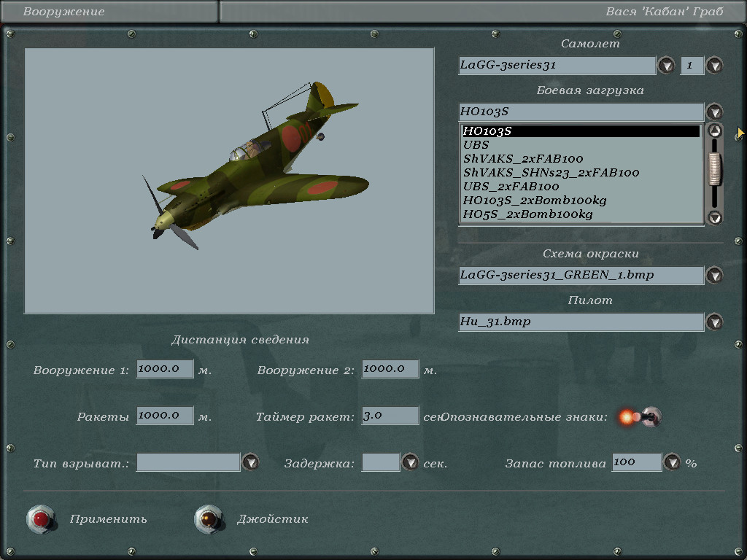The image size is (747, 560).
Task: Open the Самолет aircraft dropdown arrow
Action: [x=666, y=65]
